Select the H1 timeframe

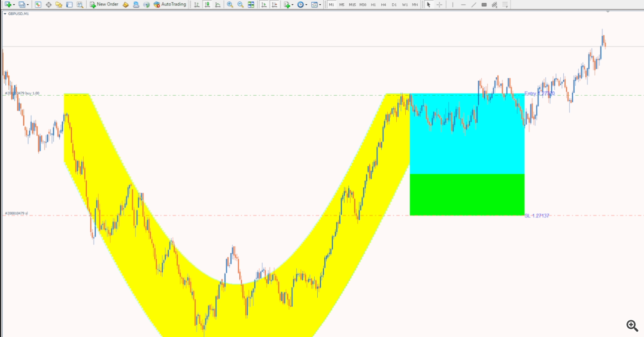[x=373, y=4]
